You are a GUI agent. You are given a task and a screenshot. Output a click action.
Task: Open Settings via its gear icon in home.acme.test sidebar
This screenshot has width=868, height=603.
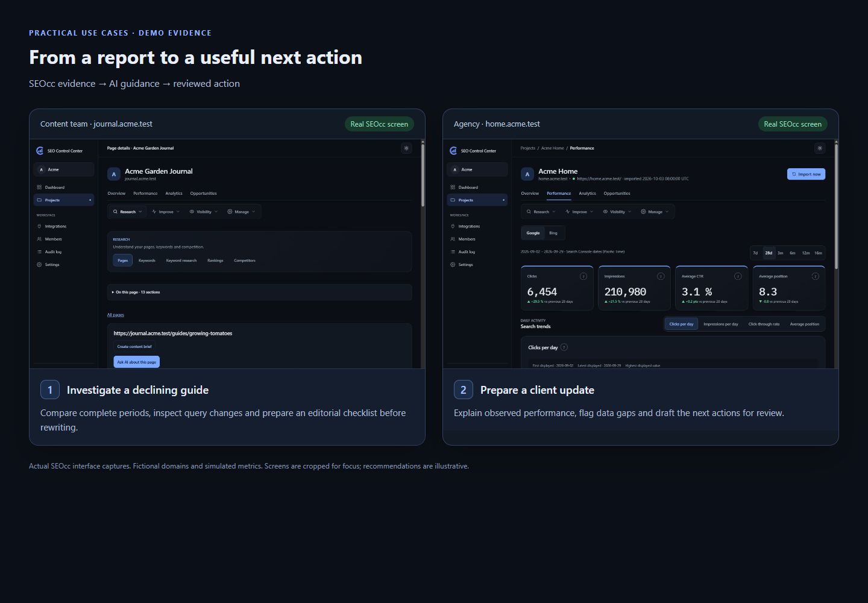[x=453, y=265]
